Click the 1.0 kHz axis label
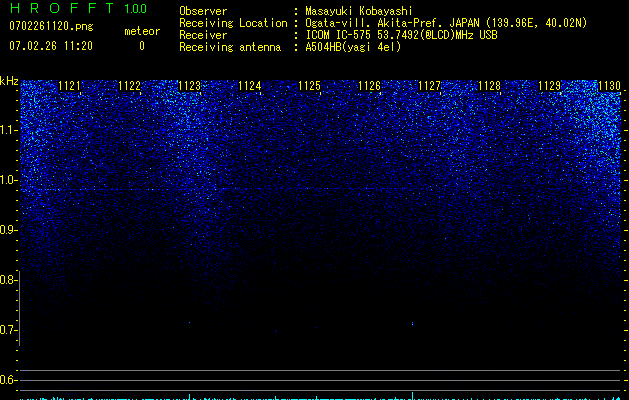This screenshot has width=629, height=400. coord(8,180)
